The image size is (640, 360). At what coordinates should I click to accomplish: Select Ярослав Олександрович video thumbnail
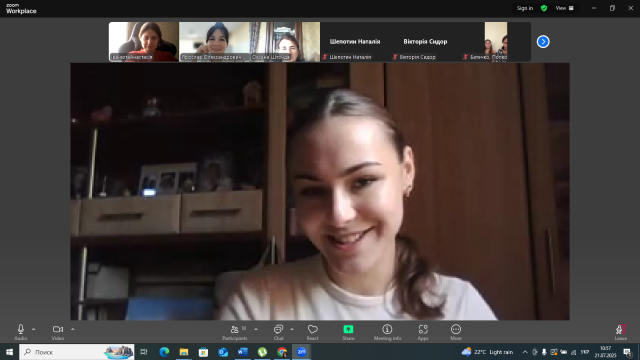pyautogui.click(x=214, y=42)
